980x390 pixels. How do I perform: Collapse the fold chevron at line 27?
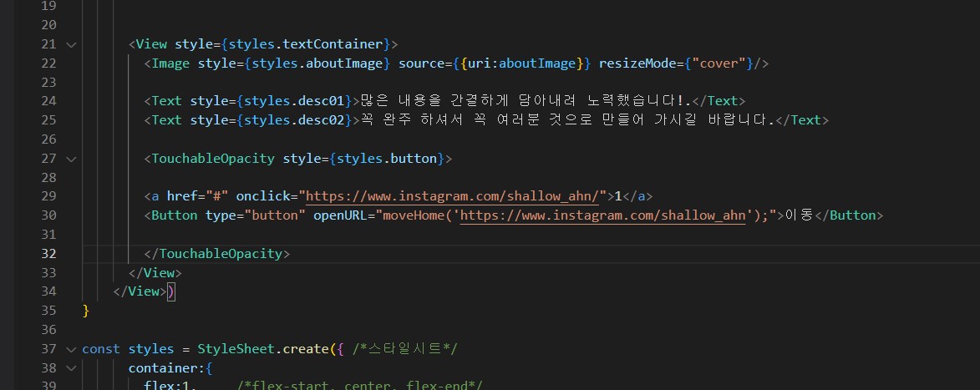click(x=71, y=159)
